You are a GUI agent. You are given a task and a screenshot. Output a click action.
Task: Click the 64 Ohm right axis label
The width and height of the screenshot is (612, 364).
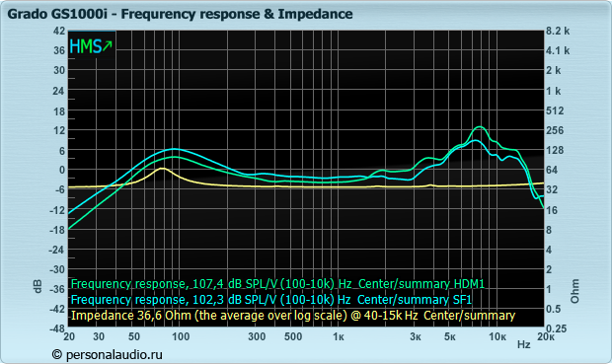click(552, 170)
